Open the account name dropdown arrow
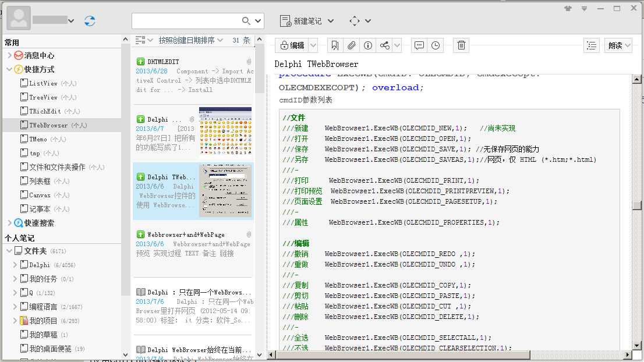This screenshot has width=644, height=362. coord(71,20)
